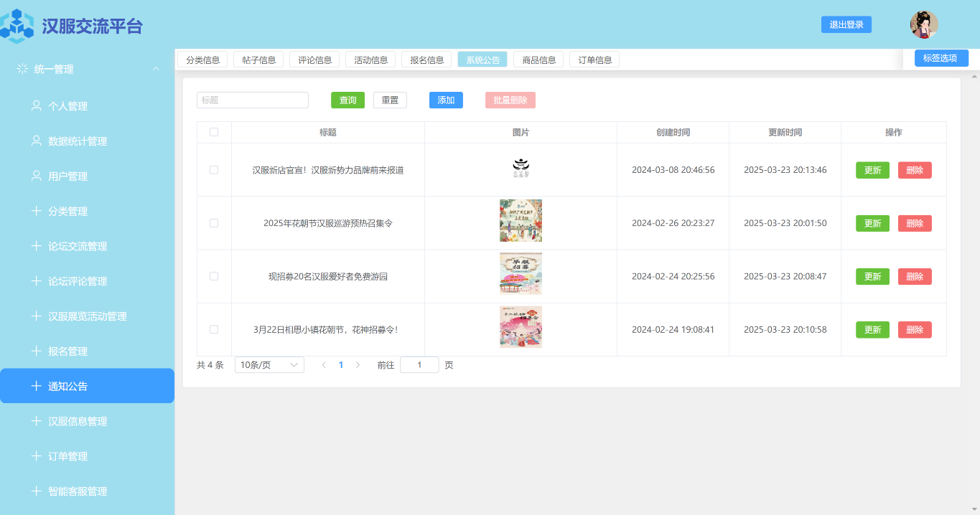Click the 创建时间 column header
Viewport: 980px width, 515px height.
coord(673,133)
